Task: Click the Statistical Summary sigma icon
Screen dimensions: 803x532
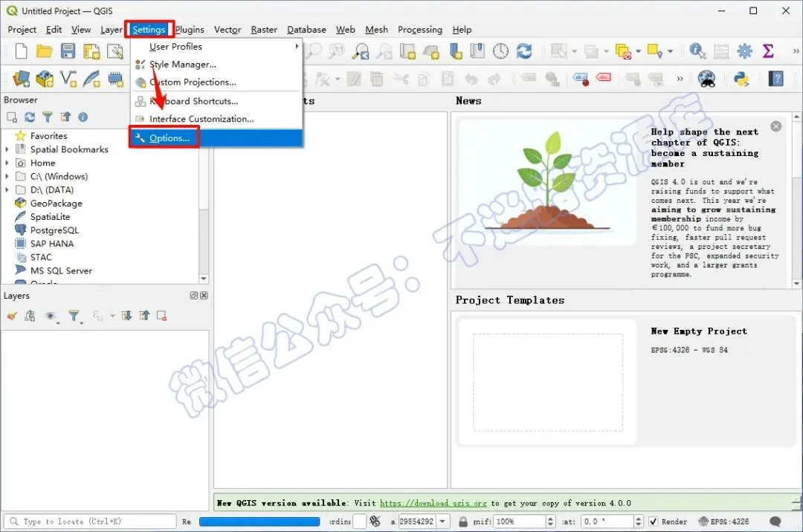Action: click(767, 51)
